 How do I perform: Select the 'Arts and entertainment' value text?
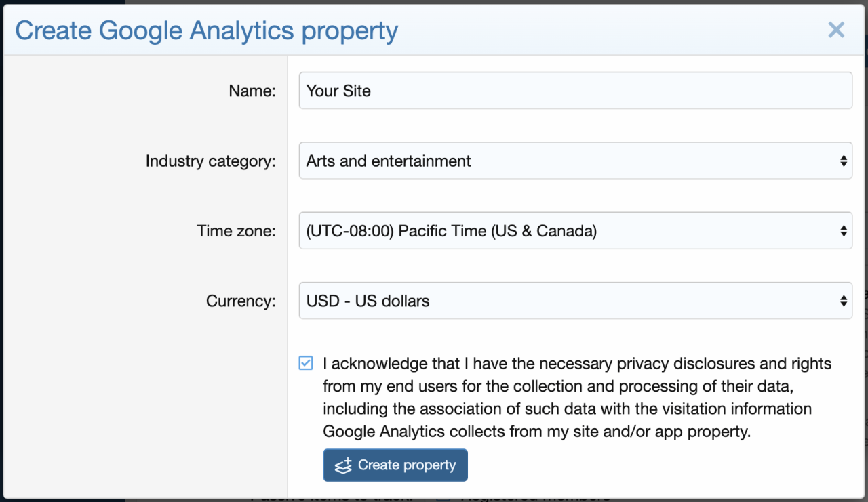pyautogui.click(x=389, y=161)
